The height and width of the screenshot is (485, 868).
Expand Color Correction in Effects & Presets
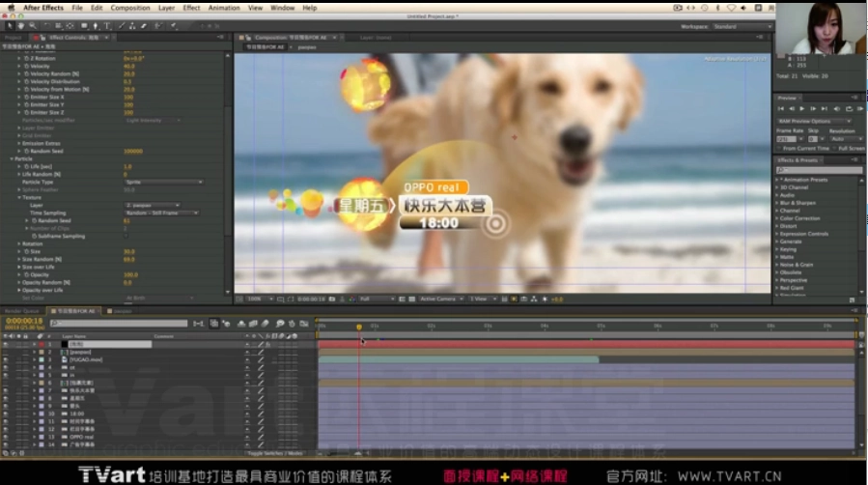tap(776, 218)
